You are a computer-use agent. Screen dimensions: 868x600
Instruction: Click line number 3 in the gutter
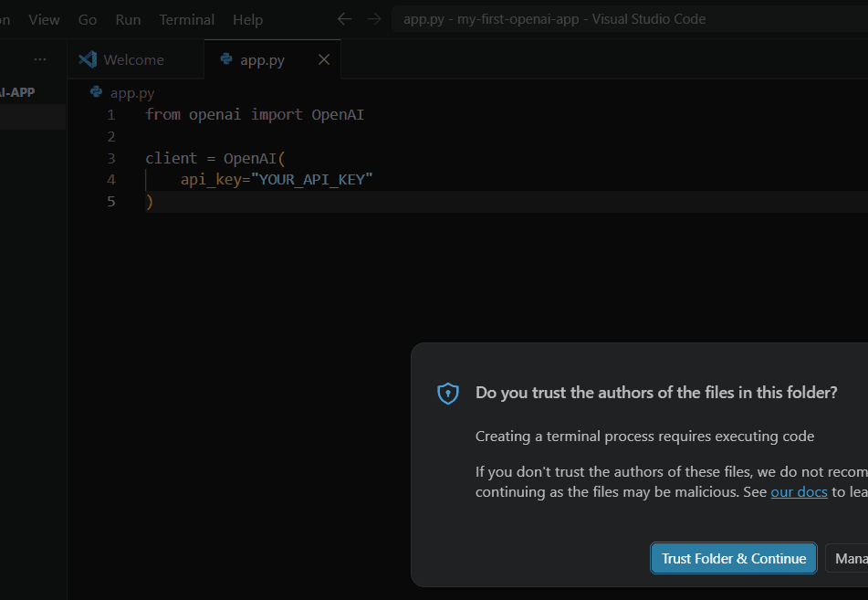(x=111, y=159)
